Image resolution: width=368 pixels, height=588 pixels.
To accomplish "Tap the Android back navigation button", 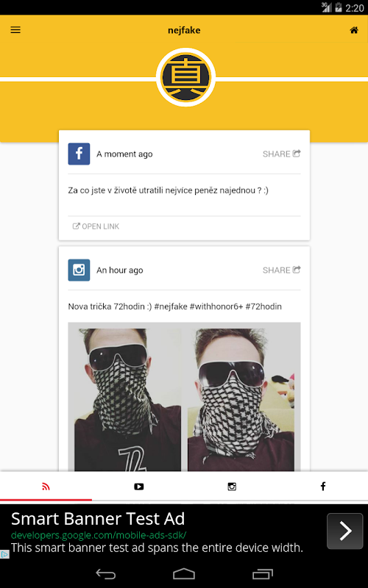I will click(x=105, y=574).
